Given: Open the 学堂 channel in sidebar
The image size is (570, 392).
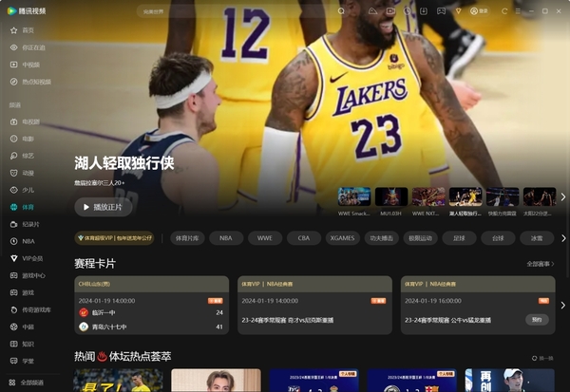Looking at the screenshot, I should (x=22, y=361).
